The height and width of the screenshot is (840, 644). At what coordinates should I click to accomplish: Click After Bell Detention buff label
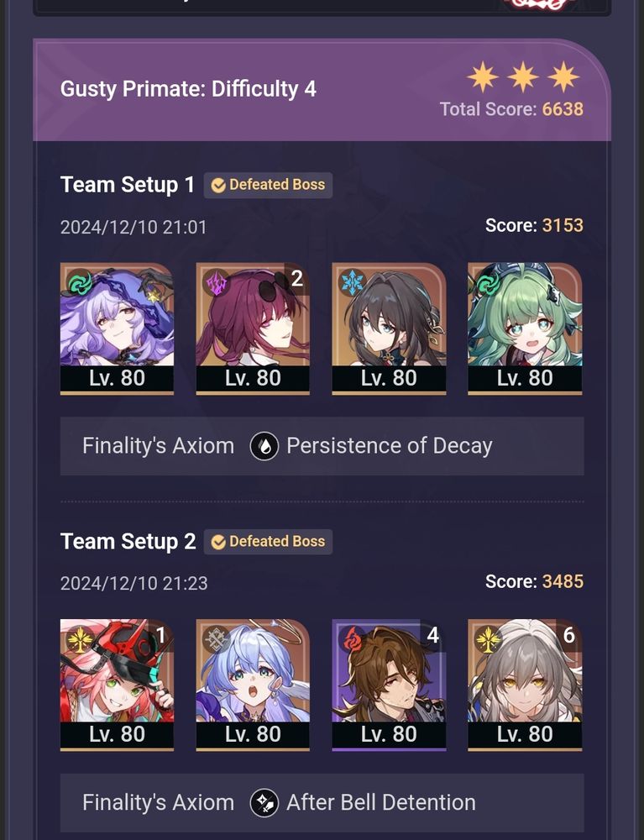point(381,802)
